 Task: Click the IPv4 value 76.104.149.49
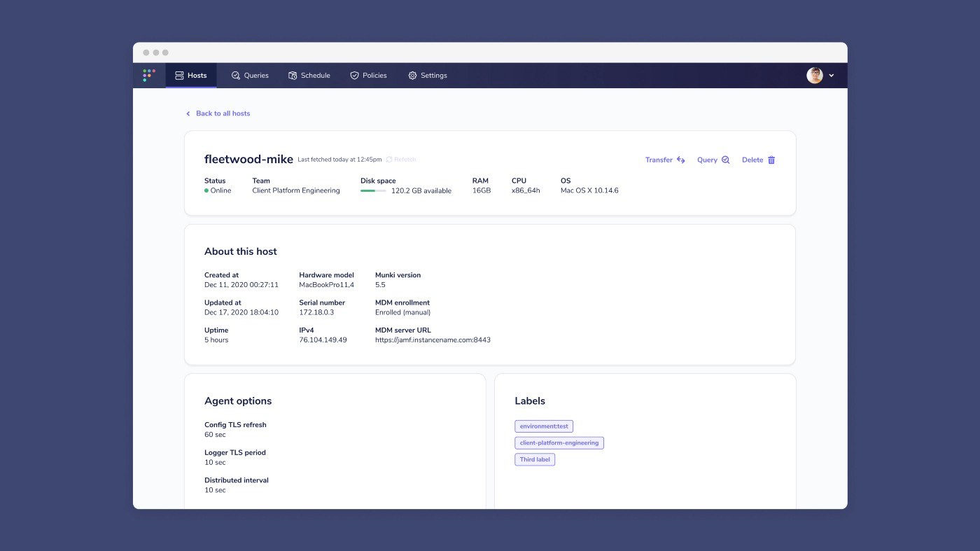(x=323, y=340)
